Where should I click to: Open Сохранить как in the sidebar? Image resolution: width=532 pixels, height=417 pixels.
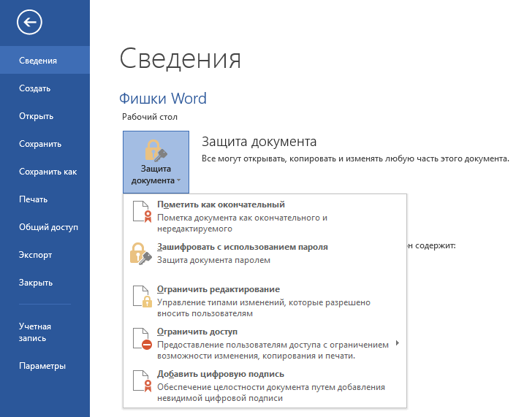(45, 172)
